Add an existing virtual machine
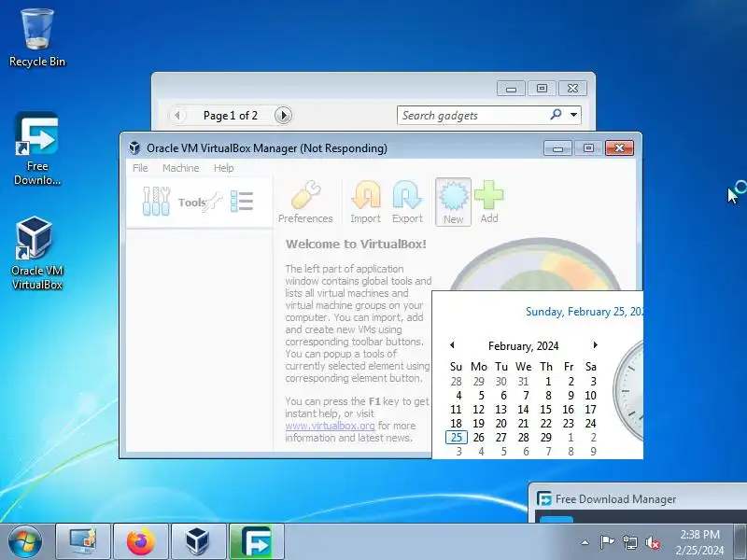 488,202
